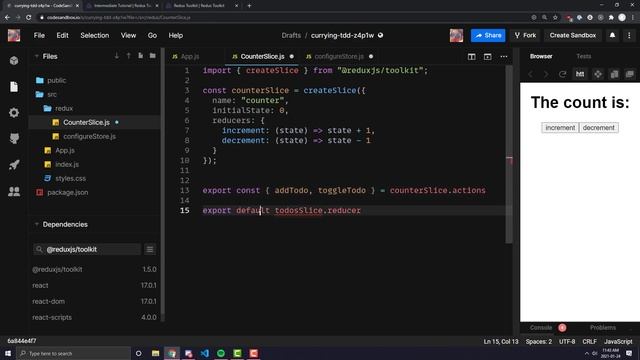
Task: Open VS Code from the taskbar
Action: click(204, 353)
